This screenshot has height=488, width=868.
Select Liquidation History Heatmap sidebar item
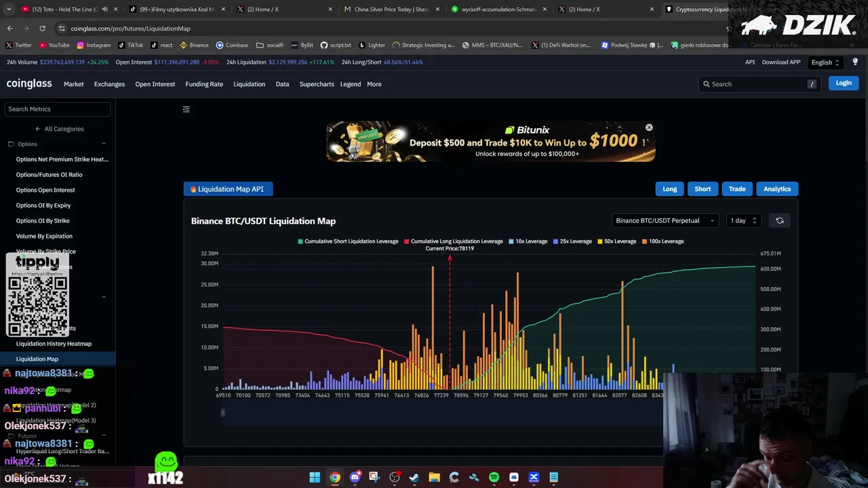click(x=54, y=344)
